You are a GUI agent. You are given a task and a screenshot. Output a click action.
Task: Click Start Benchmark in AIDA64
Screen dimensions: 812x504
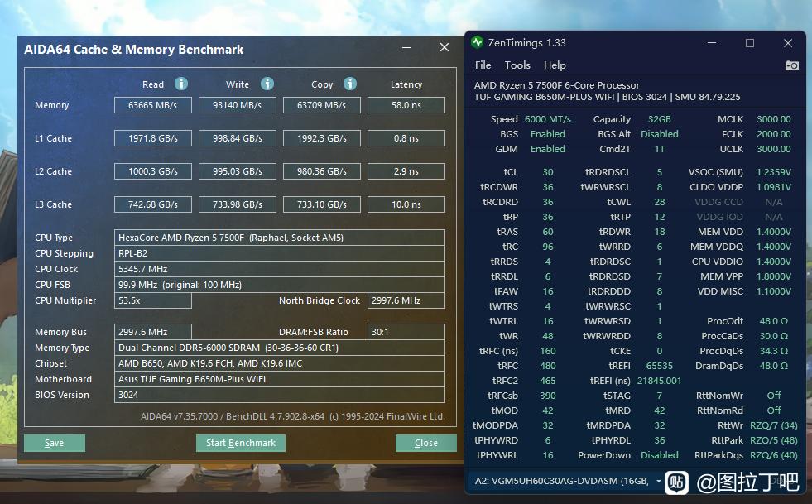(x=240, y=443)
